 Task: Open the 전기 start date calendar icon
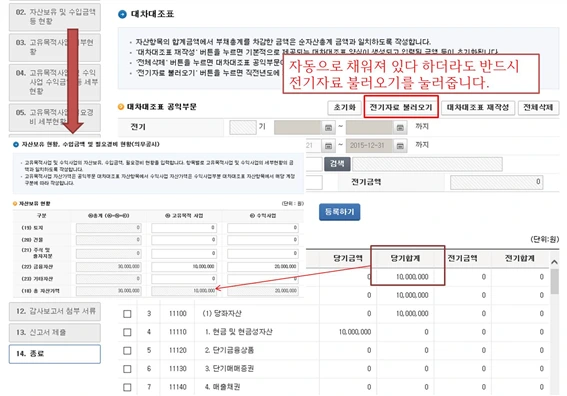tap(328, 128)
